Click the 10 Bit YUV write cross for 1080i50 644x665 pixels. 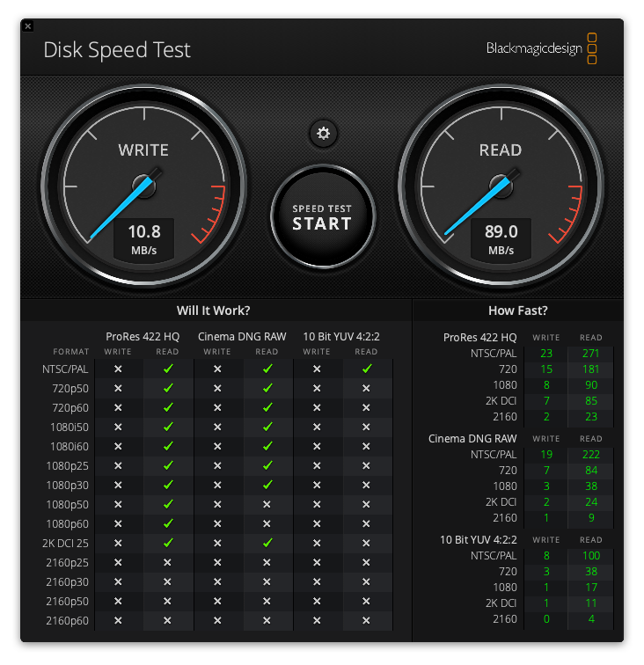click(317, 427)
